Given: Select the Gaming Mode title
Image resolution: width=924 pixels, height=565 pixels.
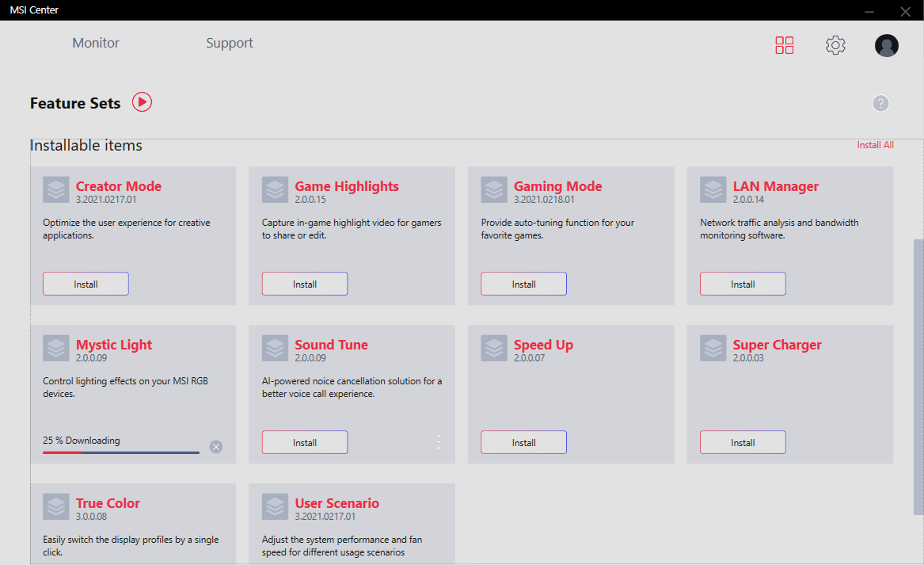Looking at the screenshot, I should [x=557, y=186].
